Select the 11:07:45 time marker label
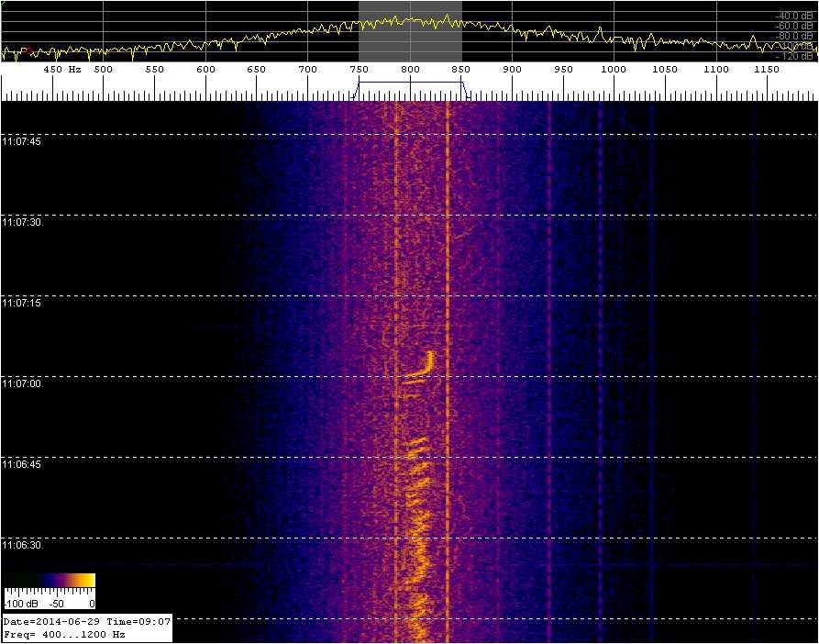The image size is (819, 644). (22, 141)
